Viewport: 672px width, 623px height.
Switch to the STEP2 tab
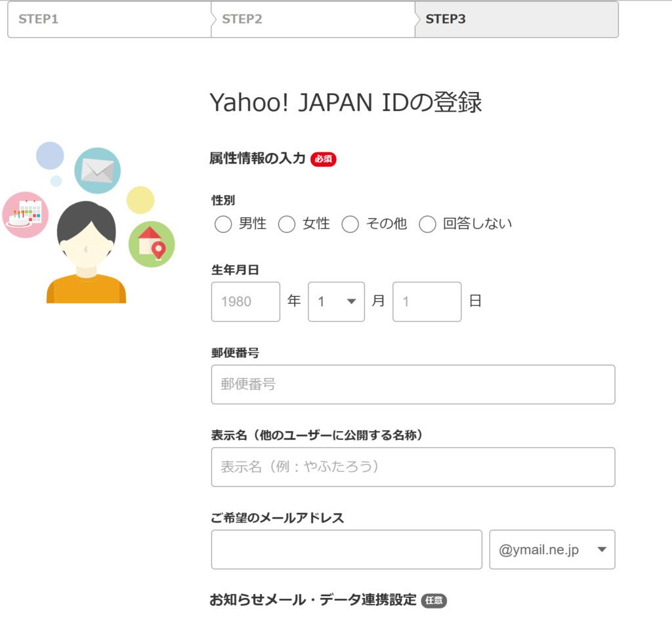(314, 20)
